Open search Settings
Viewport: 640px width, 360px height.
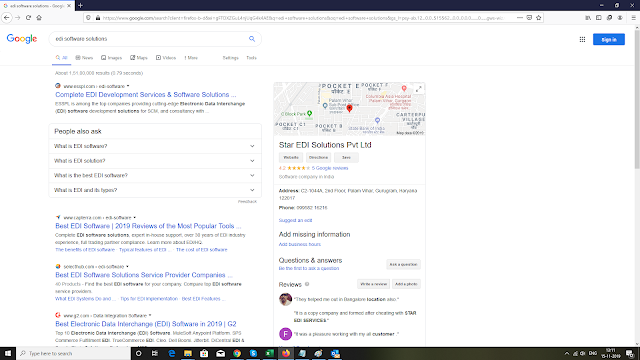231,58
